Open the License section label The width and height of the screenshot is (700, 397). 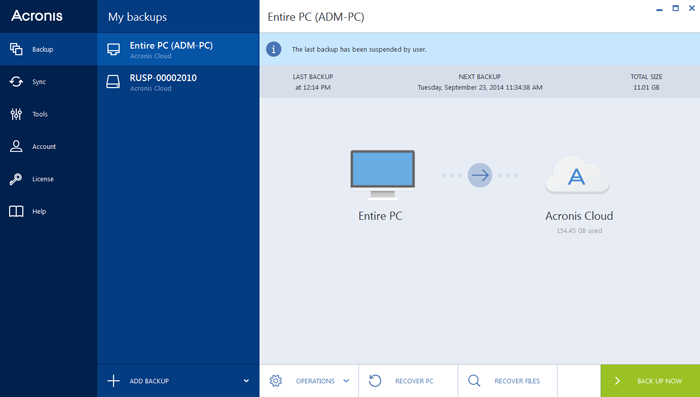[x=43, y=179]
